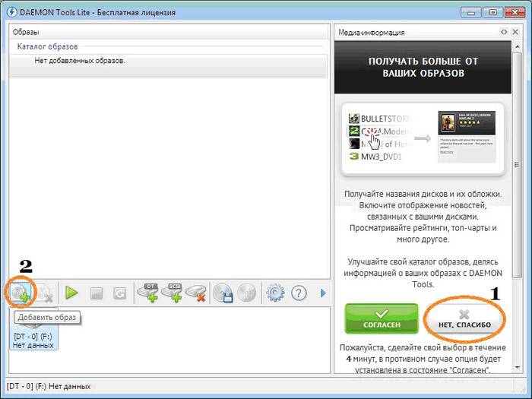Screen dimensions: 532x399
Task: Collapse the Медиа-информация panel with arrows icon
Action: coord(504,33)
